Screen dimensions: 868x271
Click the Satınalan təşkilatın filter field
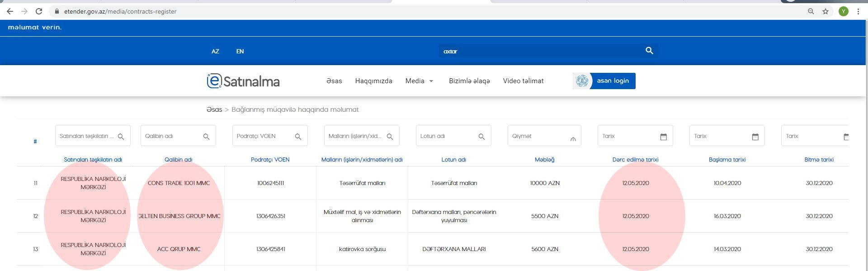(x=93, y=136)
